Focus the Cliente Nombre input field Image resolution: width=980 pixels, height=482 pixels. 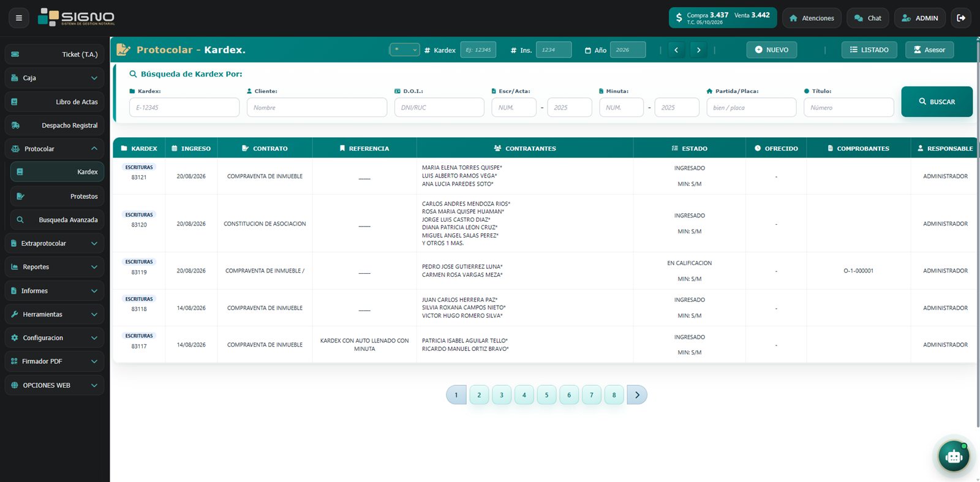coord(317,107)
